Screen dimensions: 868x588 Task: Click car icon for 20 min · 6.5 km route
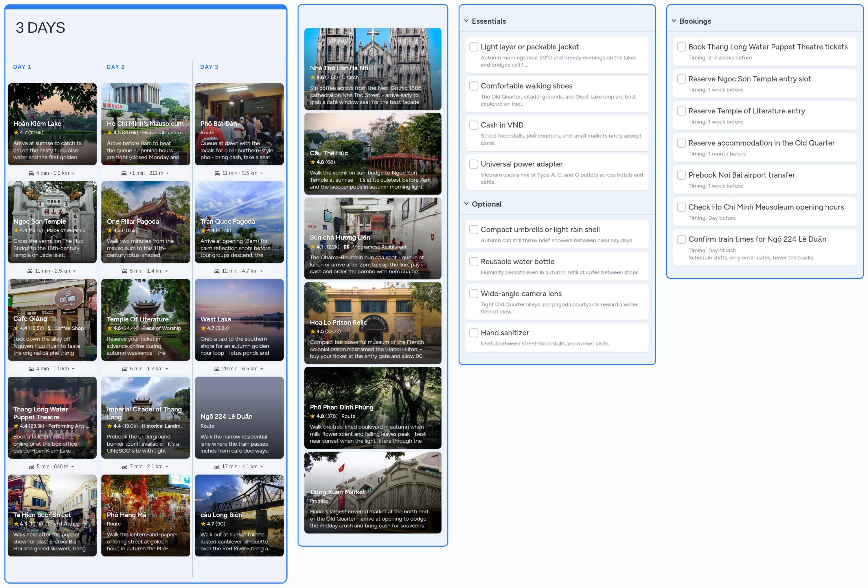pyautogui.click(x=217, y=369)
